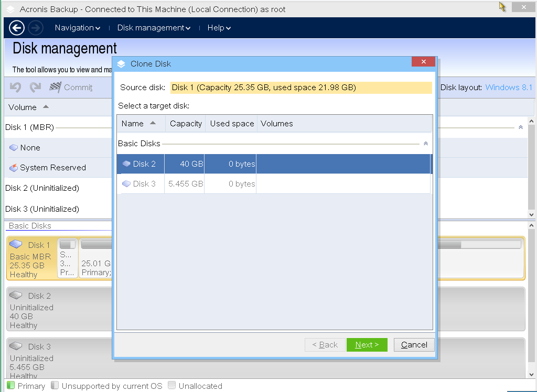Open the Disk management menu
Screen dimensions: 537x392
[x=154, y=28]
